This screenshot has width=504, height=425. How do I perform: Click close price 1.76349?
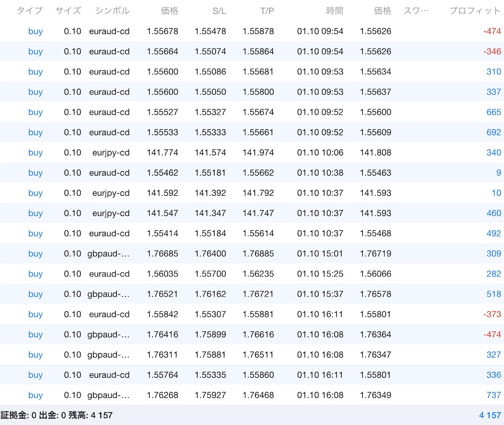[x=376, y=395]
